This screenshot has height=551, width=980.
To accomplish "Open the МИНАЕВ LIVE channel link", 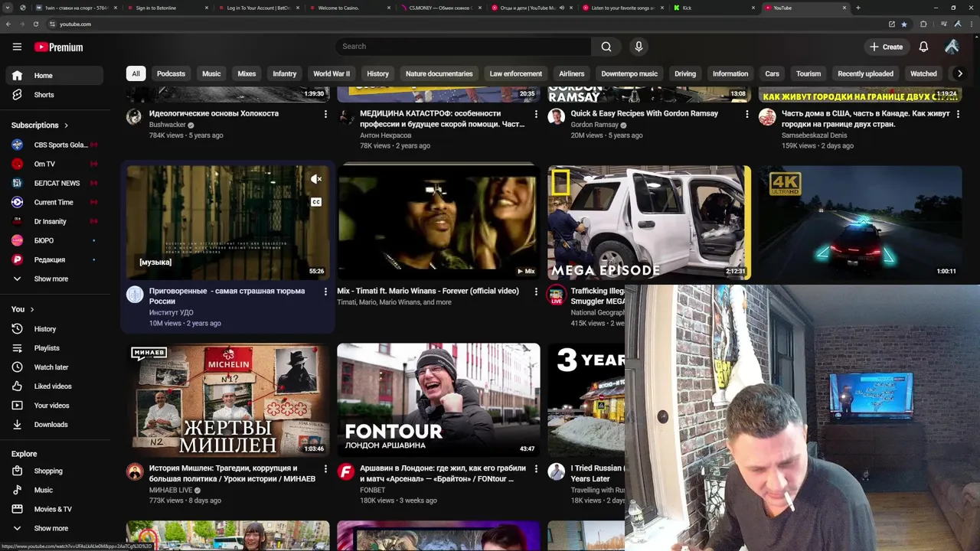I will 171,490.
